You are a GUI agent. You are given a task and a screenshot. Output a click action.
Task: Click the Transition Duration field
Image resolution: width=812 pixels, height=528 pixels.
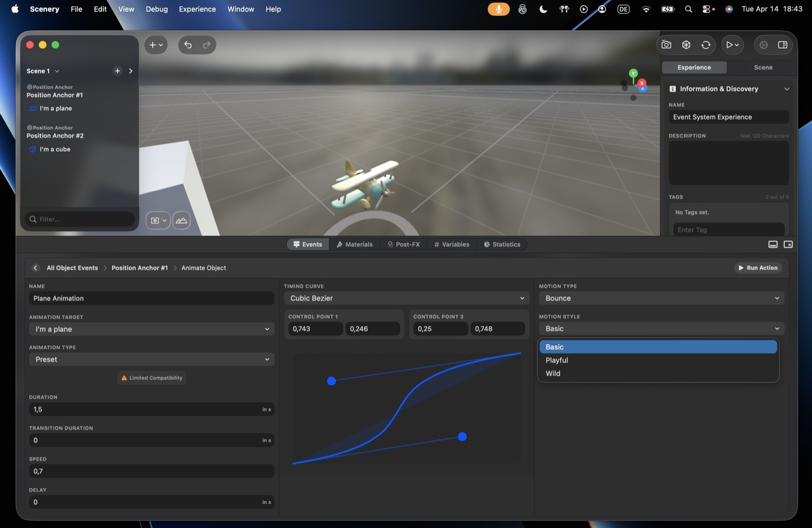click(151, 440)
